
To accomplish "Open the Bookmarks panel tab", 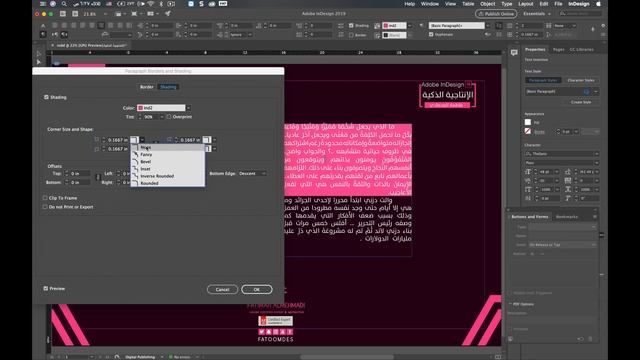I will (x=567, y=217).
